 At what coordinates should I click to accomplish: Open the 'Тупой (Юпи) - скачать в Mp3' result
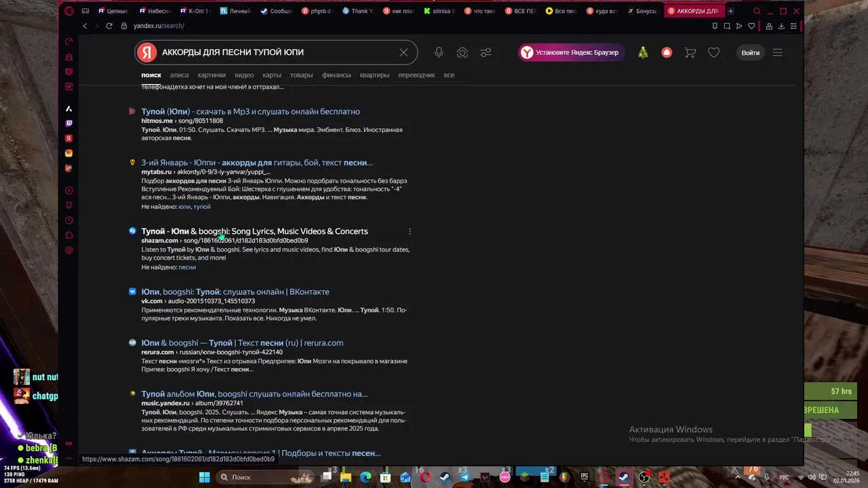tap(250, 112)
